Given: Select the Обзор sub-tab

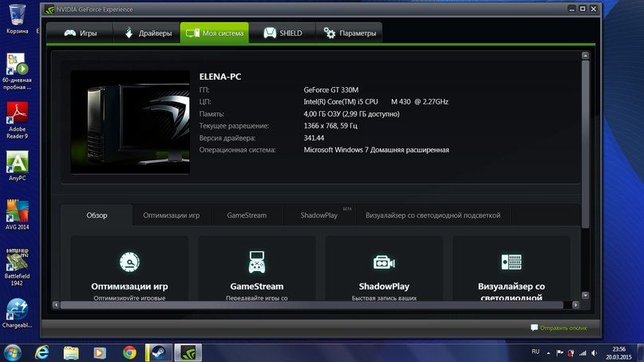Looking at the screenshot, I should pyautogui.click(x=97, y=215).
